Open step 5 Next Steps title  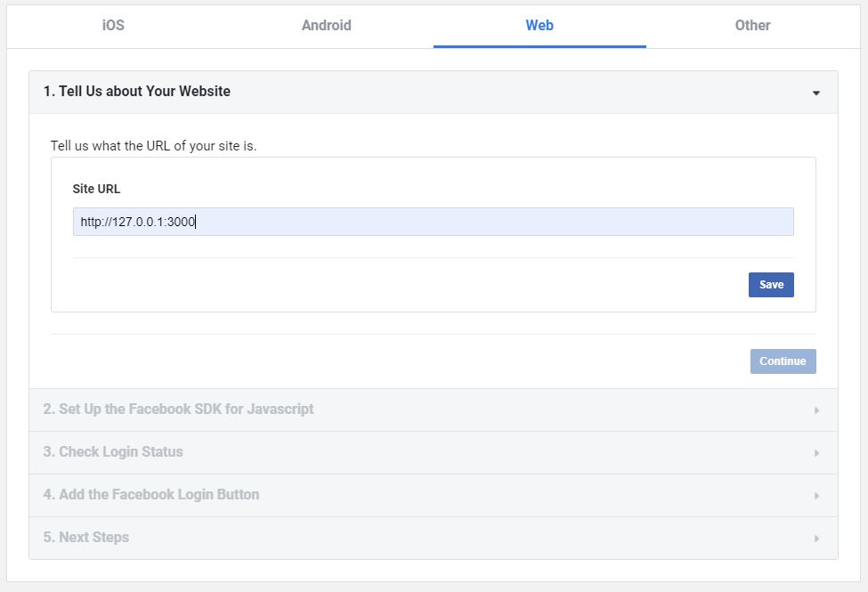86,538
